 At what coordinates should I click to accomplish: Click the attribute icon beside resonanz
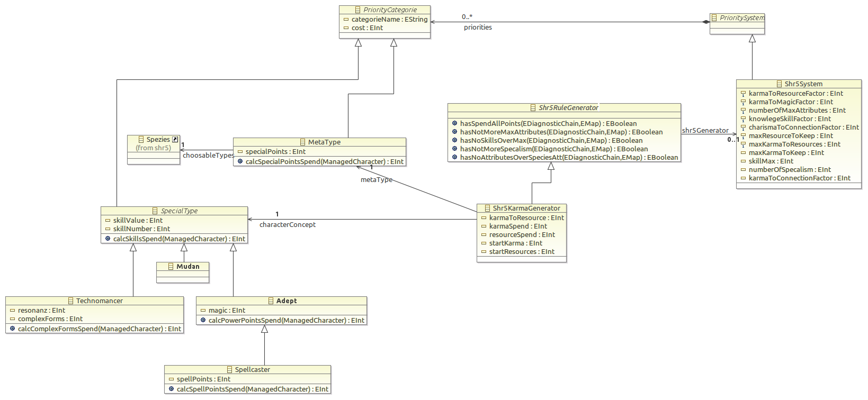13,311
